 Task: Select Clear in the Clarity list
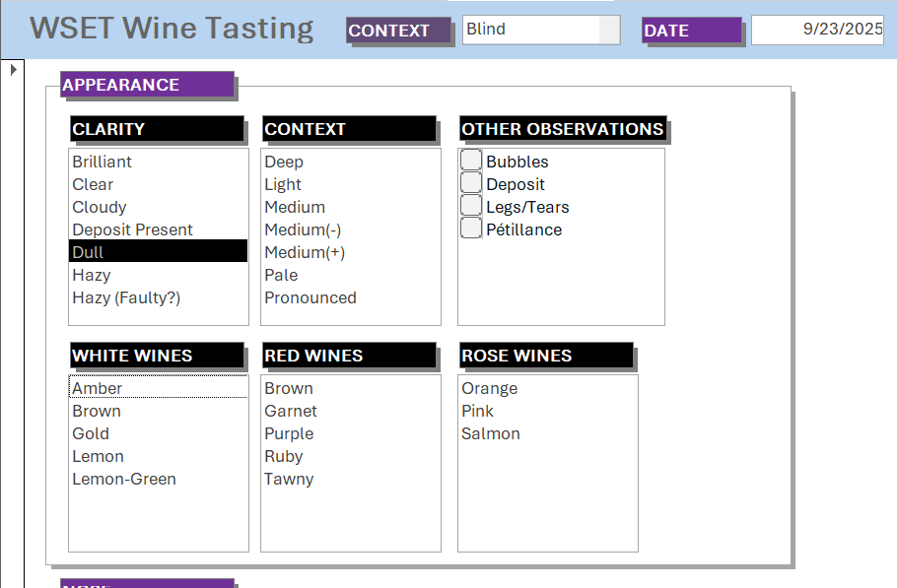point(159,184)
